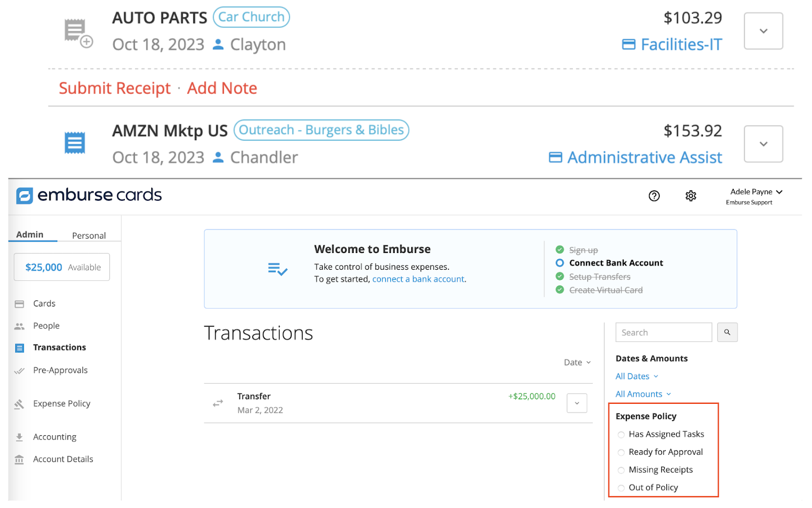Select the Ready for Approval radio button

pos(621,453)
